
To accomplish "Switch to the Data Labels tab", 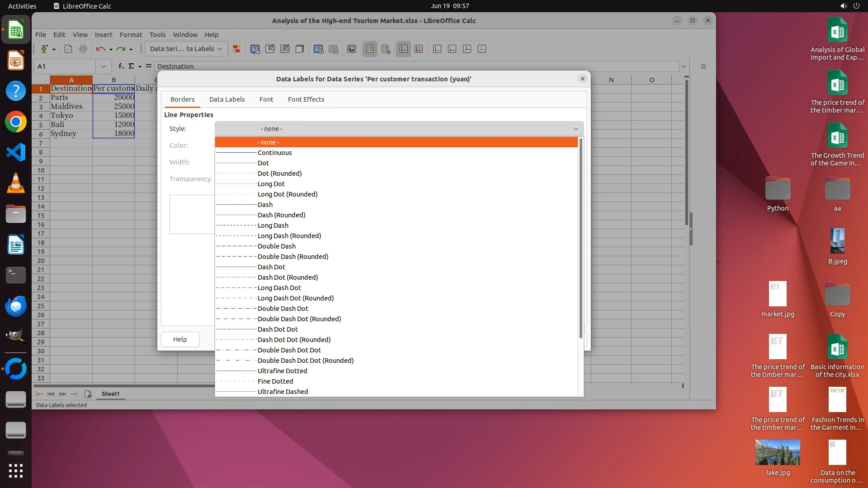I will (226, 99).
